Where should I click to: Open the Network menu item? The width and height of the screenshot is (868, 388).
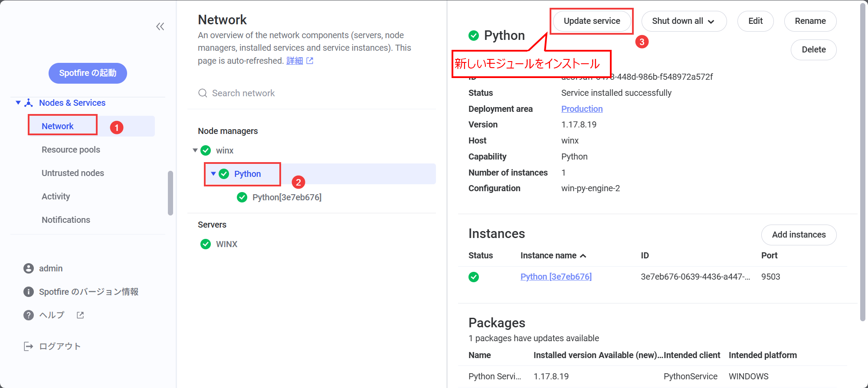(58, 126)
